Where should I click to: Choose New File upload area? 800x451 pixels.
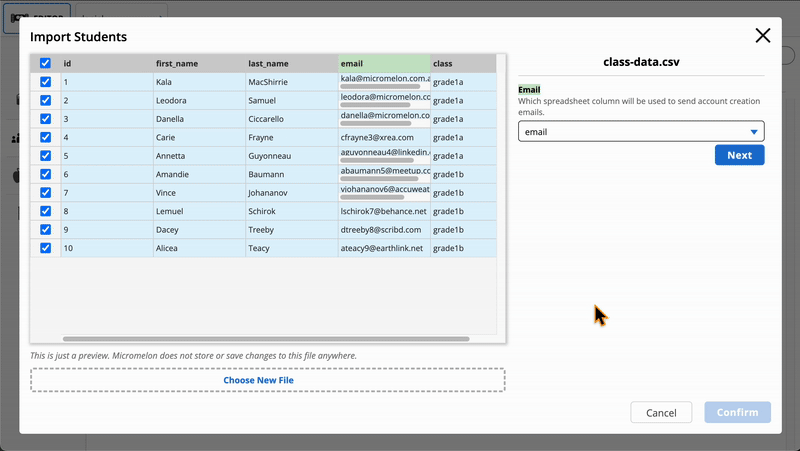pos(267,380)
